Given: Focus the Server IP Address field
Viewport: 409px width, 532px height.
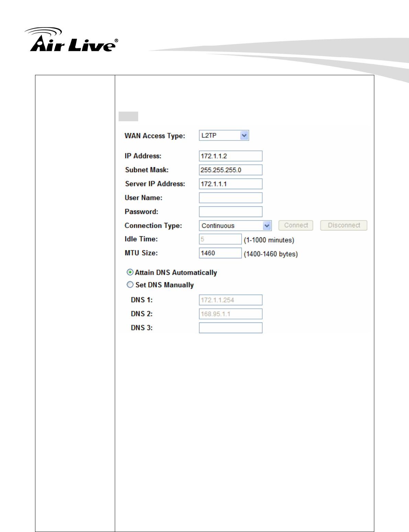Looking at the screenshot, I should (x=231, y=184).
